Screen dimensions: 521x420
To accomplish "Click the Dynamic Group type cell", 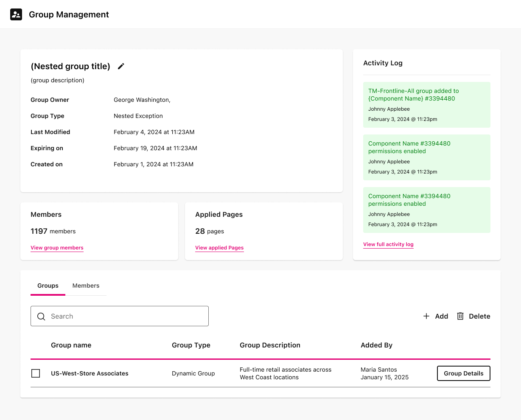I will coord(193,373).
